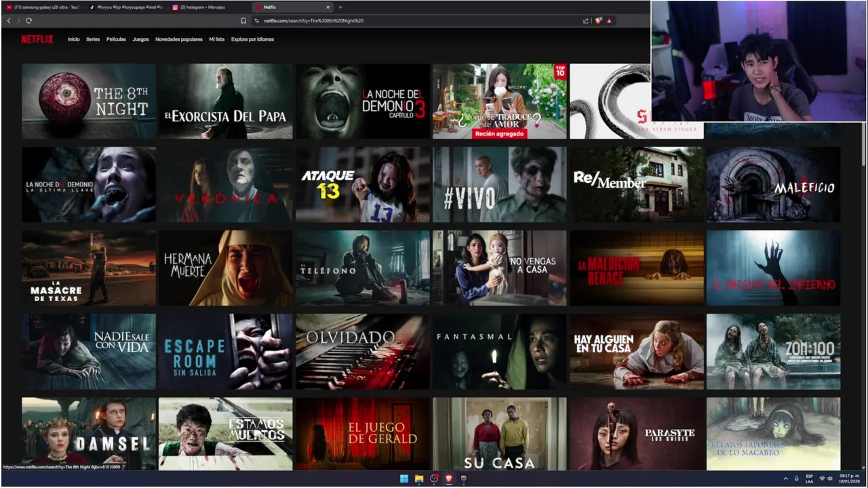Open La Maldición Renace thumbnail

coord(637,268)
